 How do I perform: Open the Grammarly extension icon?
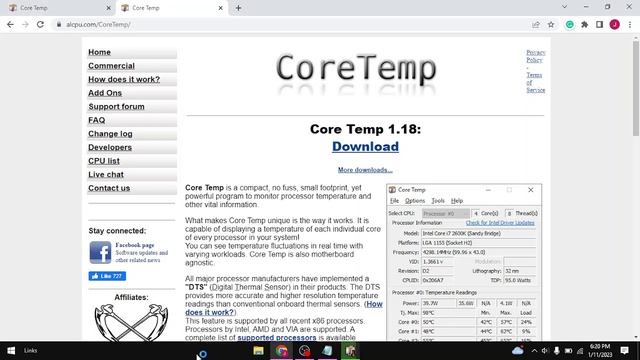(x=569, y=24)
